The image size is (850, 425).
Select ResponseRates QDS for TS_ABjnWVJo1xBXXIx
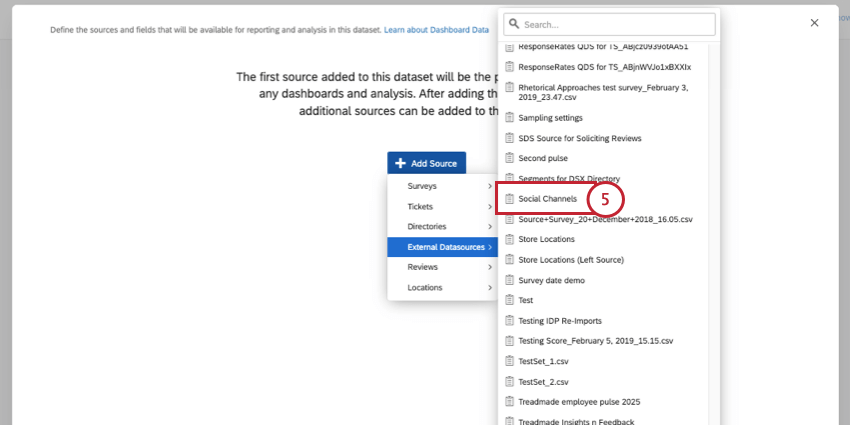pos(603,67)
